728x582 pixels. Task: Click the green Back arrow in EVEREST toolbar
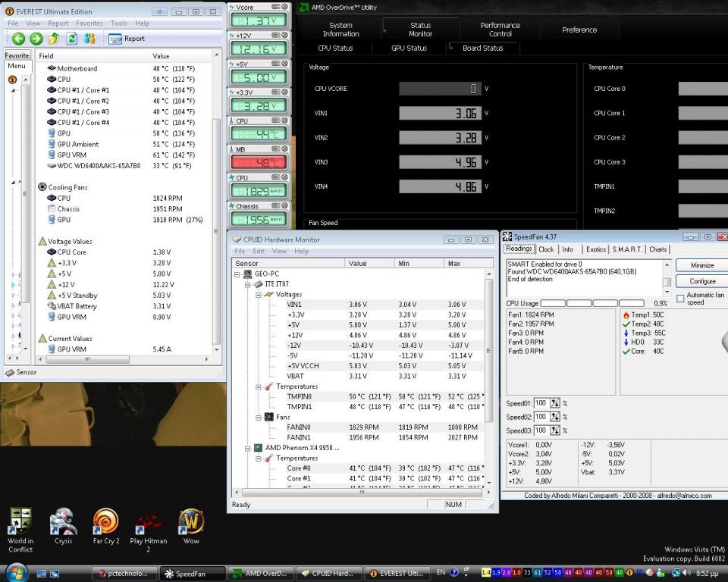[x=18, y=39]
